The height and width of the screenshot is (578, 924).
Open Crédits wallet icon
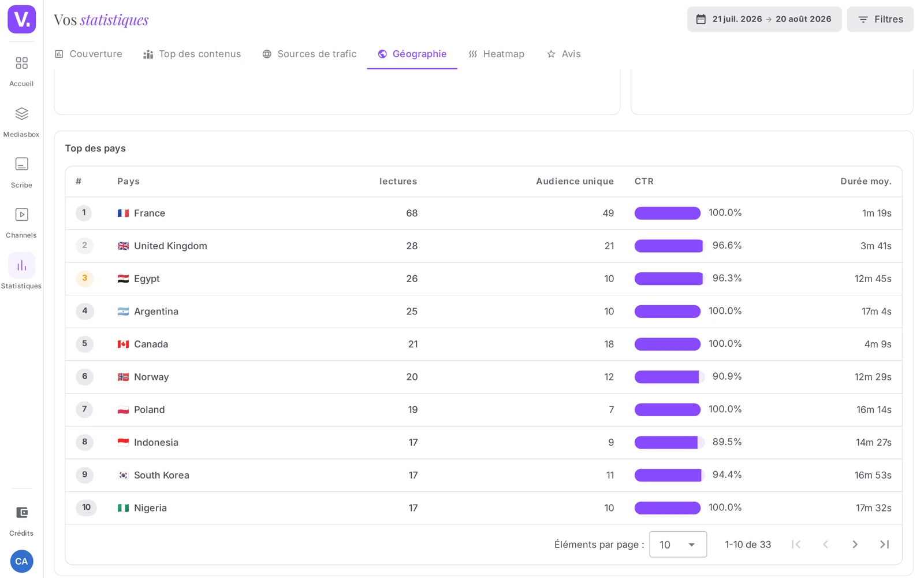point(21,513)
